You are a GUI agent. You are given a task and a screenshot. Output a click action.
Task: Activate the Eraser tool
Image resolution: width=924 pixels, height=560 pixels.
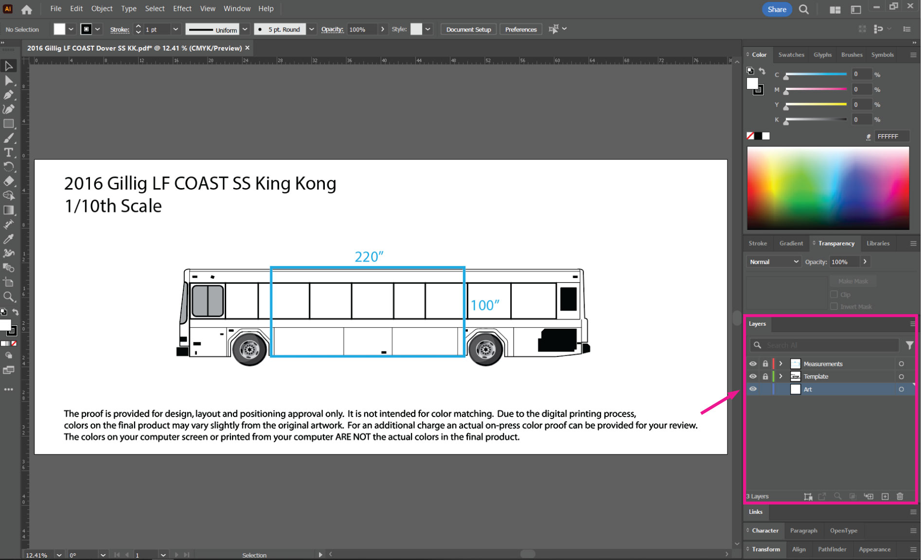(9, 181)
